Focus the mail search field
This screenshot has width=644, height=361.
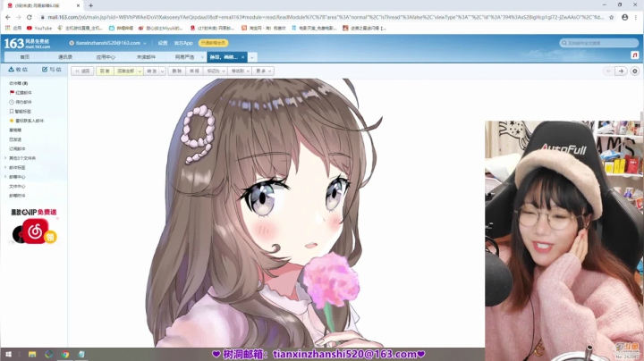(598, 43)
